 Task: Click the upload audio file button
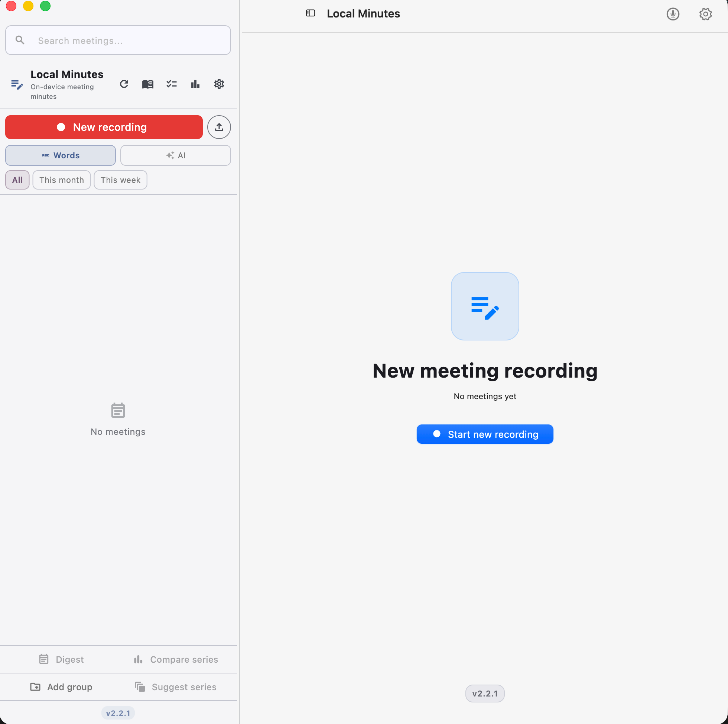pyautogui.click(x=219, y=127)
